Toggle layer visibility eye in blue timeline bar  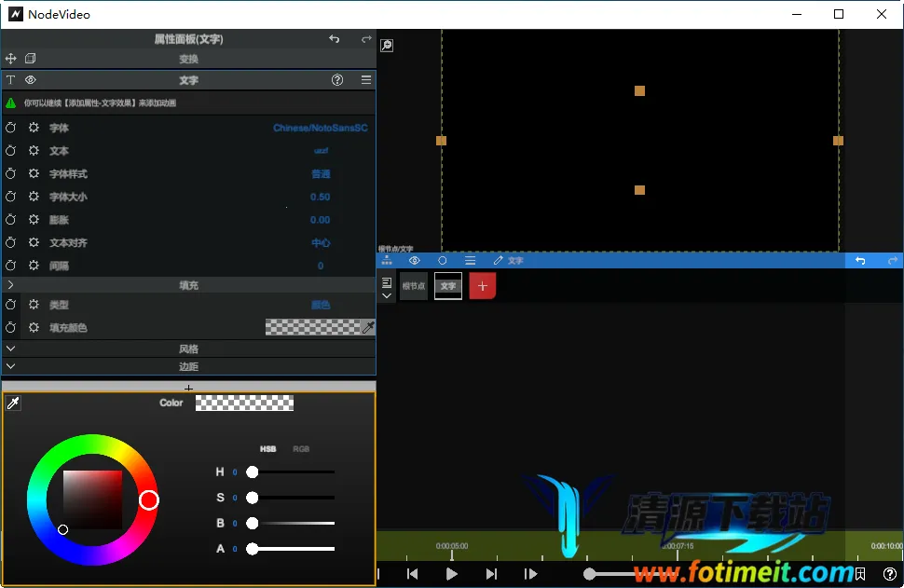tap(415, 261)
